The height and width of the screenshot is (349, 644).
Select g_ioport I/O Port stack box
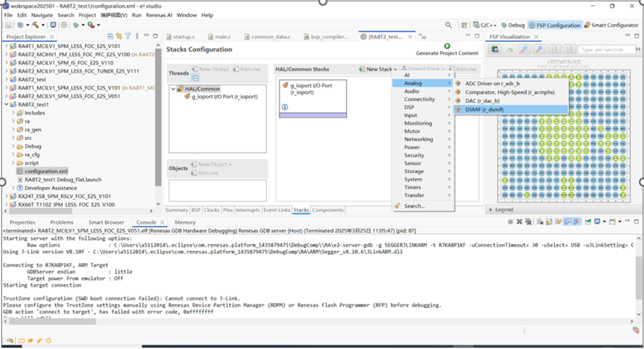click(313, 98)
